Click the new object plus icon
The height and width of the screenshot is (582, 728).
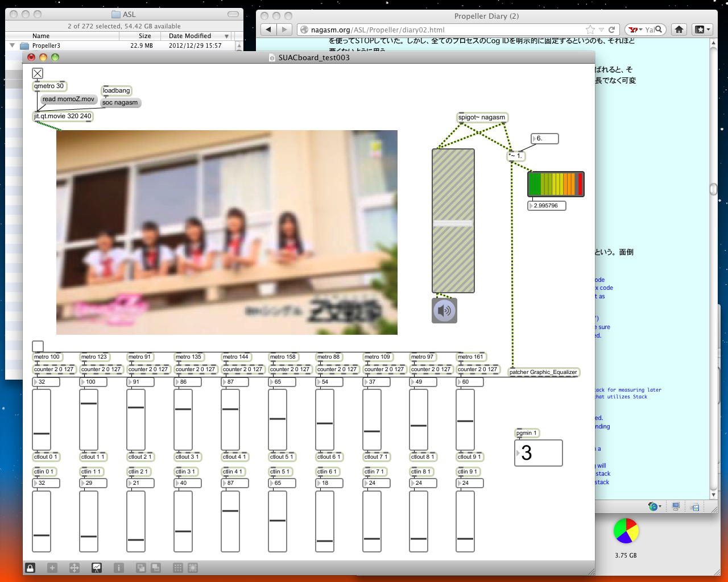[x=52, y=567]
